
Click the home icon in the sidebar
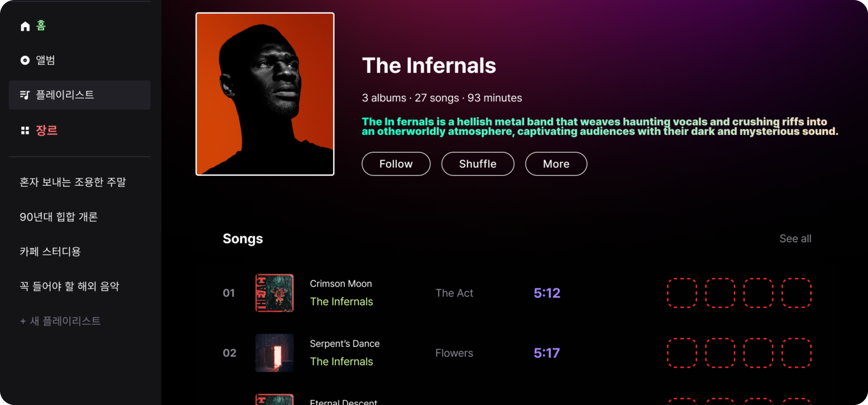(x=25, y=26)
